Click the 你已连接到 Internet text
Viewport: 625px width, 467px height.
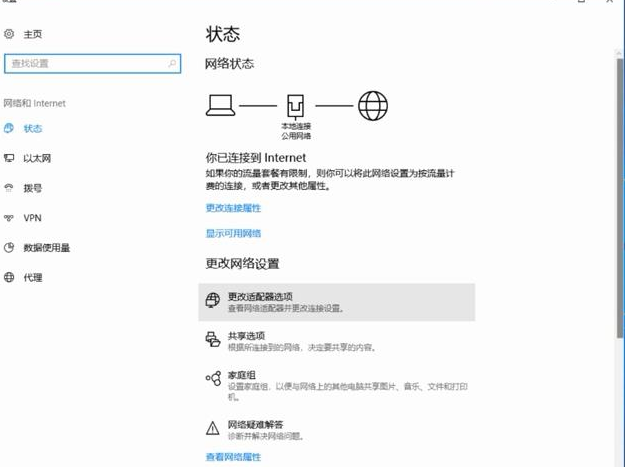256,157
